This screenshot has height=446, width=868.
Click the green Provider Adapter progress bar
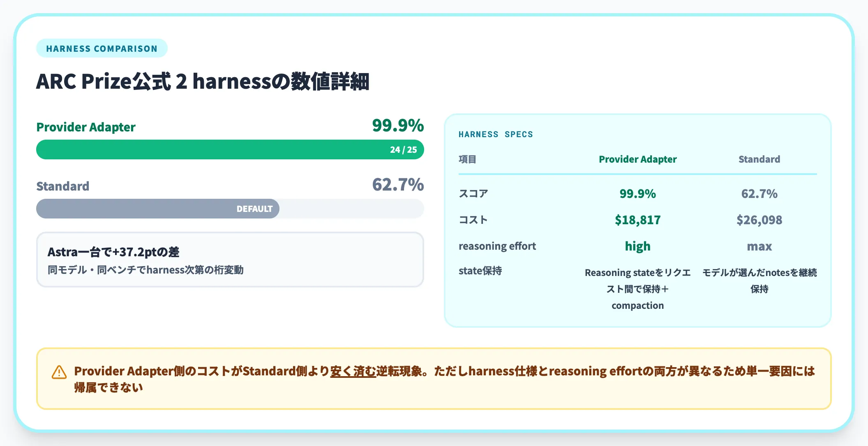(x=230, y=149)
